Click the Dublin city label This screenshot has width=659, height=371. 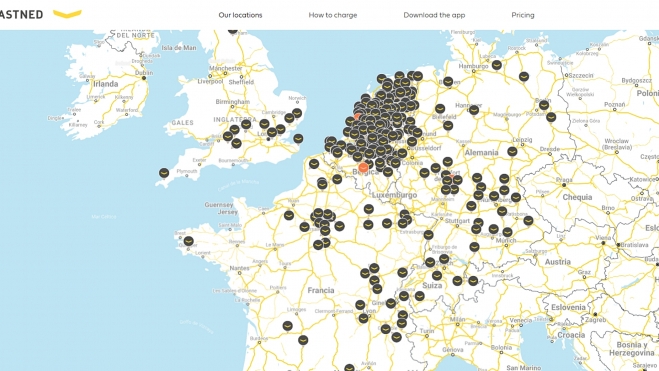[x=144, y=73]
